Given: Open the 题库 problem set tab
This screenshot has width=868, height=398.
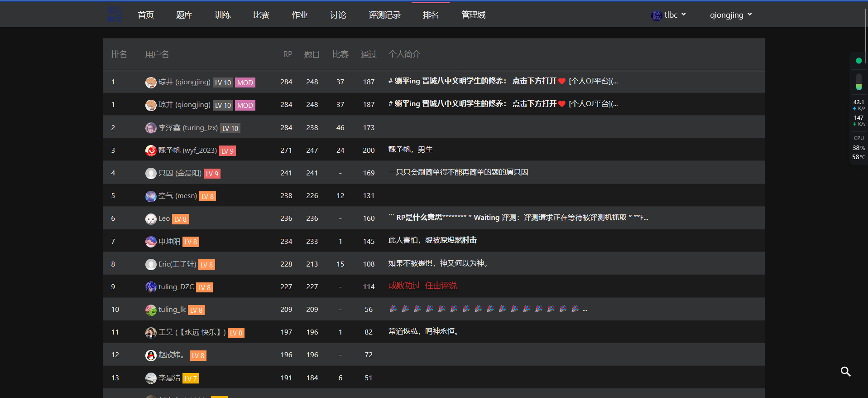Looking at the screenshot, I should (184, 15).
